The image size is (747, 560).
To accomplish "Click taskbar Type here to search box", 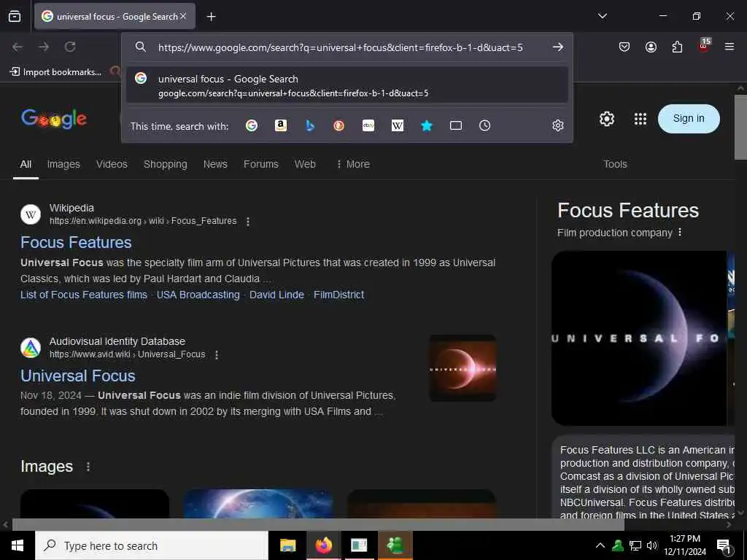I will coord(152,545).
